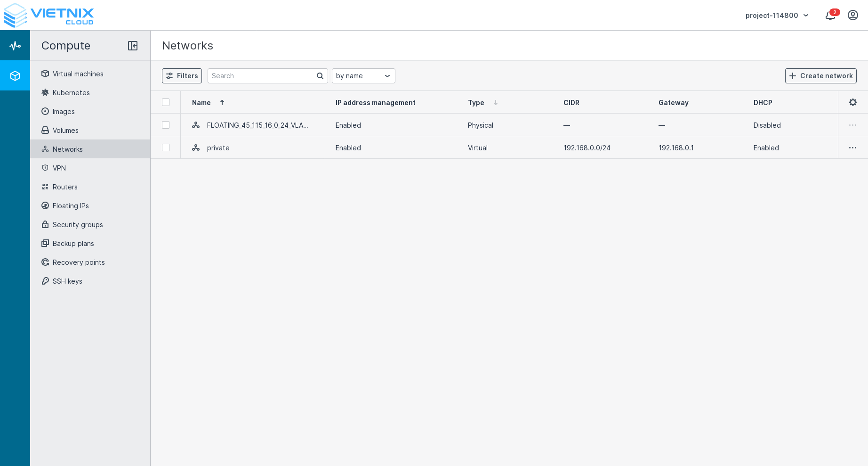Viewport: 868px width, 466px height.
Task: Click the monitoring icon in the dark sidebar
Action: tap(15, 45)
